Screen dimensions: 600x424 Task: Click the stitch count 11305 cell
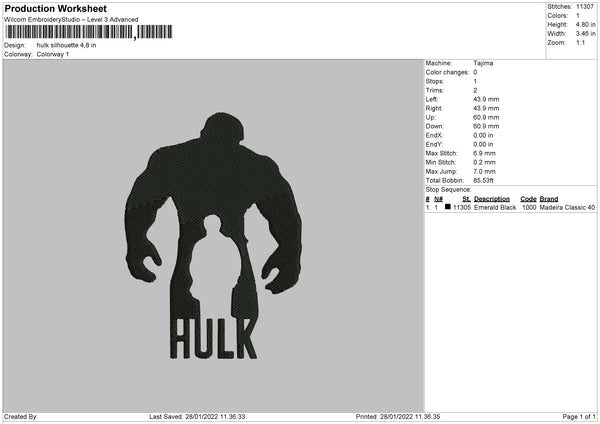462,207
